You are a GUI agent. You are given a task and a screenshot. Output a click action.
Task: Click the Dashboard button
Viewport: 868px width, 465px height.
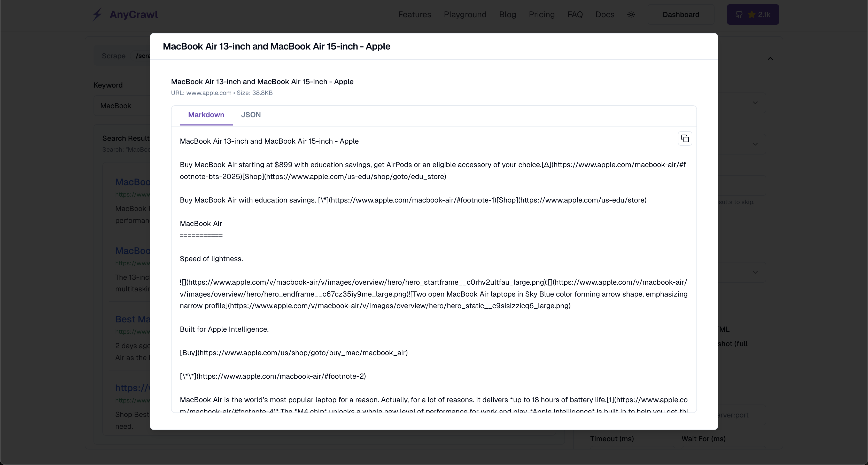coord(681,14)
